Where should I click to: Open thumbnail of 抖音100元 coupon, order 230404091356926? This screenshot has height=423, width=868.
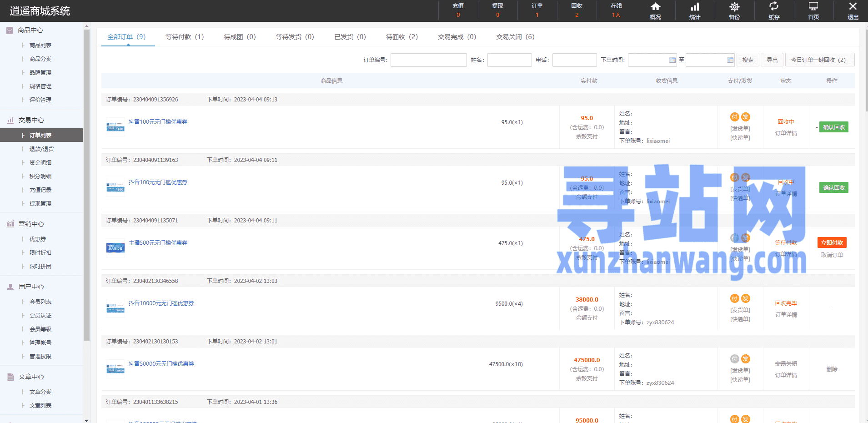coord(115,126)
